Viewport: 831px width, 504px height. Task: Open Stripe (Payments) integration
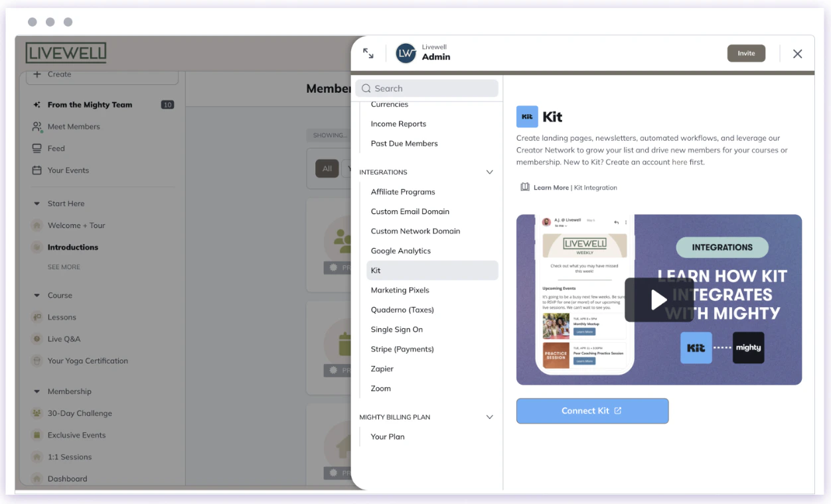402,349
